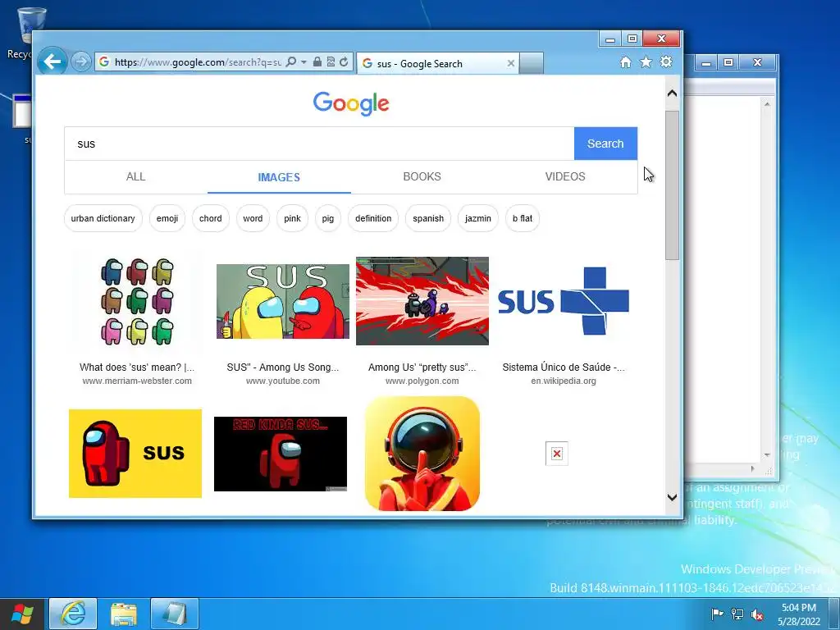
Task: Select the 'b flat' suggestion chip
Action: pyautogui.click(x=523, y=218)
